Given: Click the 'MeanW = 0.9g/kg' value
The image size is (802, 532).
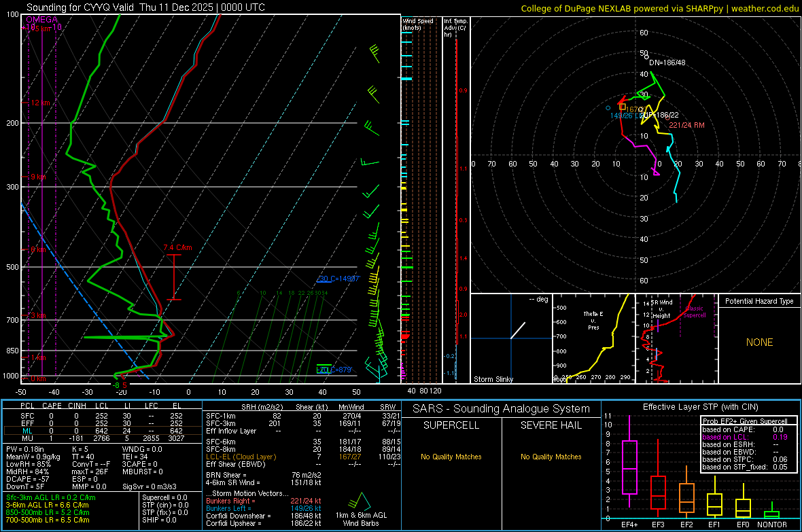Looking at the screenshot, I should click(x=33, y=457).
